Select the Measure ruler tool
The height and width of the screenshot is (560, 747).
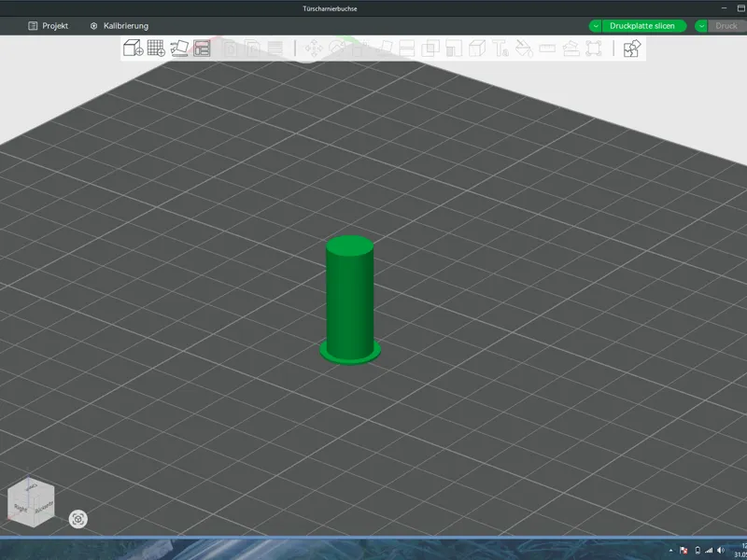547,49
